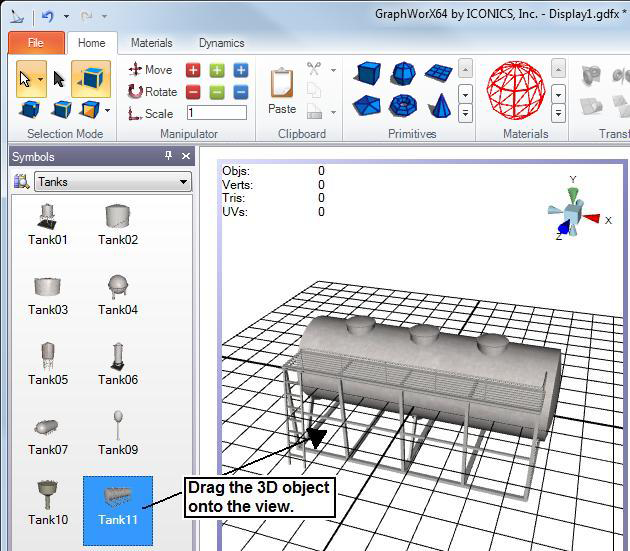The width and height of the screenshot is (630, 551).
Task: Click the Undo arrow in title bar
Action: click(47, 16)
